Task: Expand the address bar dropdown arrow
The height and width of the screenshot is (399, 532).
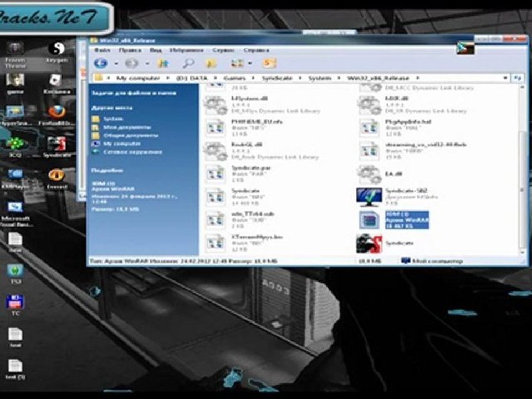Action: point(505,78)
